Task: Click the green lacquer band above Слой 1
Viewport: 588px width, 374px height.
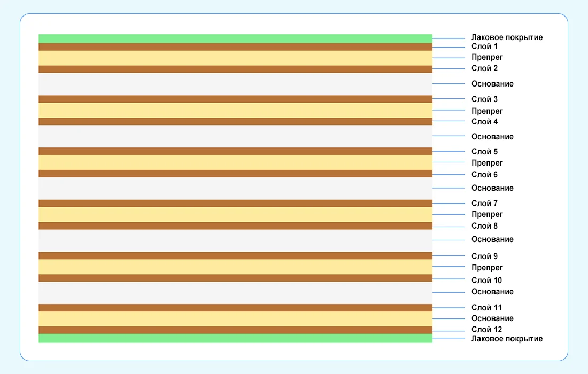Action: click(235, 38)
